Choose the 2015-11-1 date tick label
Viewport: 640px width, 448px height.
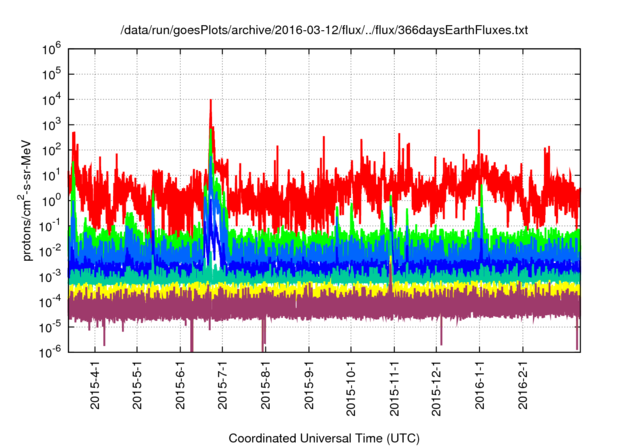[394, 389]
